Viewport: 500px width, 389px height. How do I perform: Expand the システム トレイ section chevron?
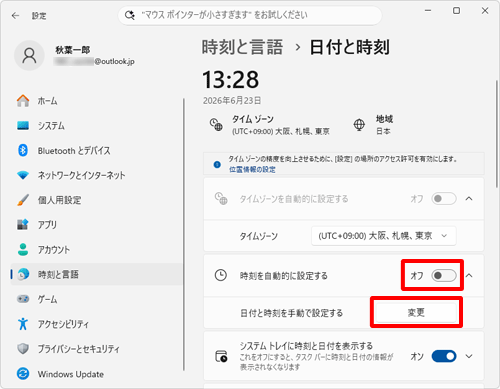pos(469,356)
